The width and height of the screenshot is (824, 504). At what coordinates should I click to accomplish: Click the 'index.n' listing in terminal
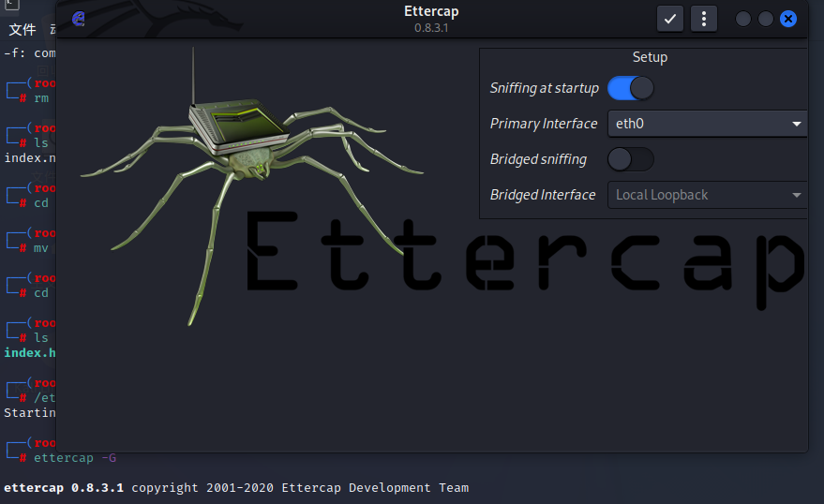click(x=29, y=158)
